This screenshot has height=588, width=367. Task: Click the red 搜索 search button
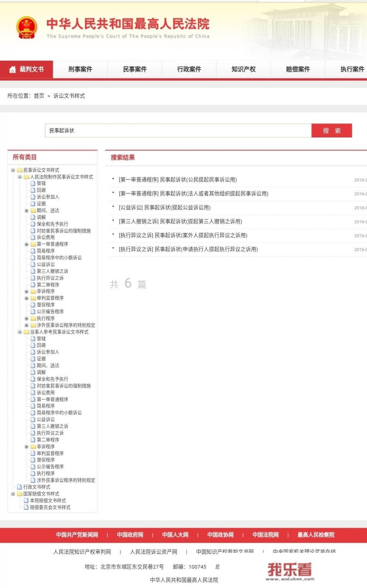click(332, 130)
